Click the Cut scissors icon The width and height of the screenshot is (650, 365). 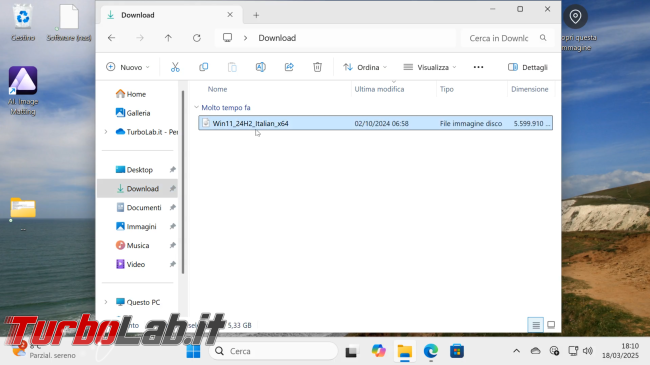click(x=175, y=67)
